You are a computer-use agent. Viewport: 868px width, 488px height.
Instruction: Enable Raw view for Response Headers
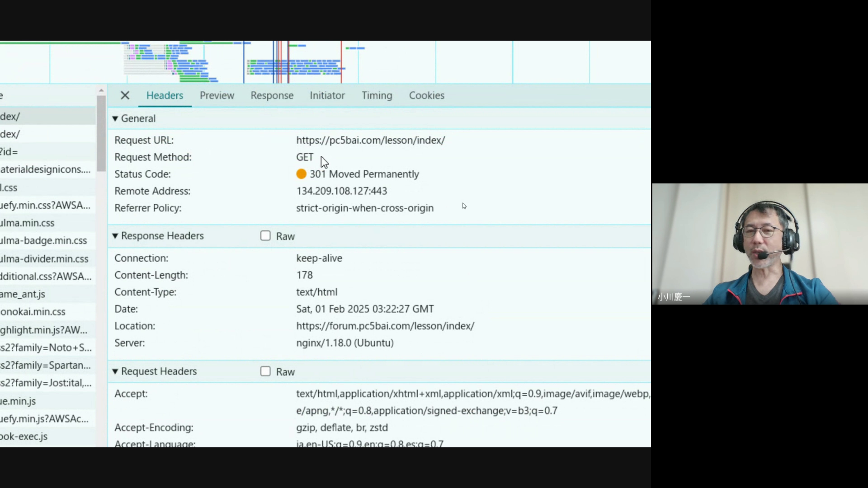265,236
